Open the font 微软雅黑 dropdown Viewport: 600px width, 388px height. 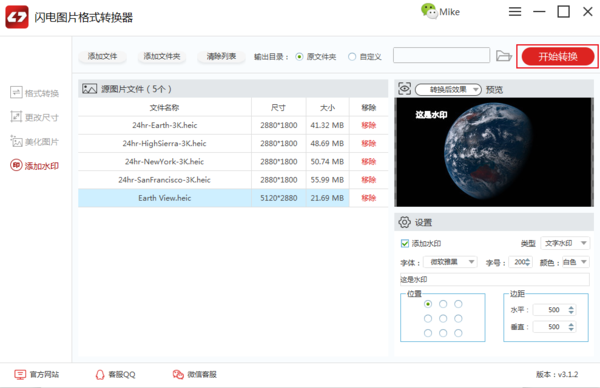pyautogui.click(x=450, y=262)
